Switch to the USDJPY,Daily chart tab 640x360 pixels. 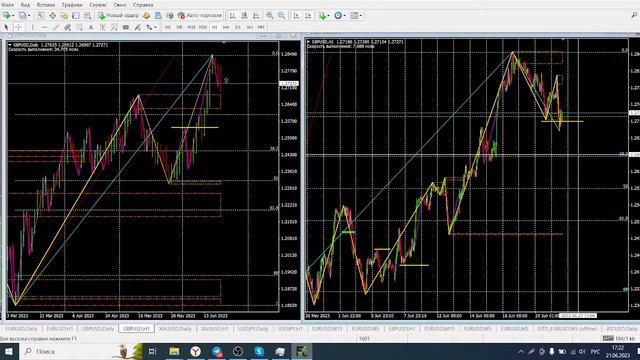(x=253, y=328)
